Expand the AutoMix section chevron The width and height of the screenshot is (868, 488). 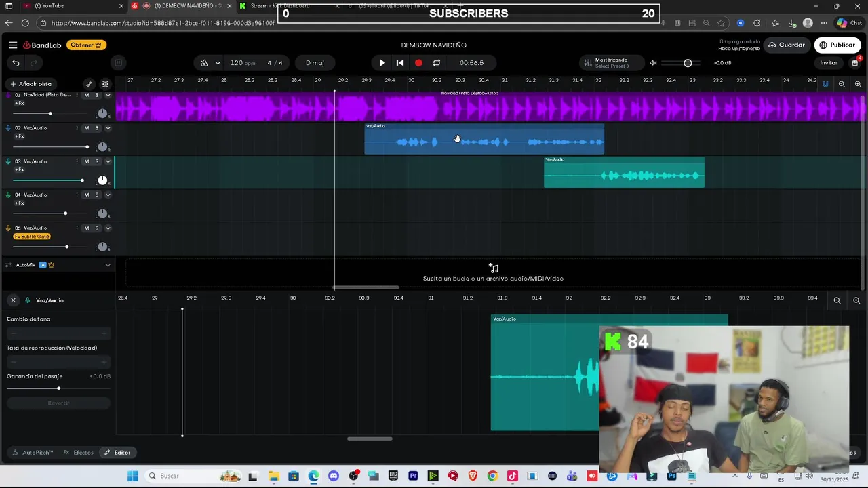click(x=108, y=265)
